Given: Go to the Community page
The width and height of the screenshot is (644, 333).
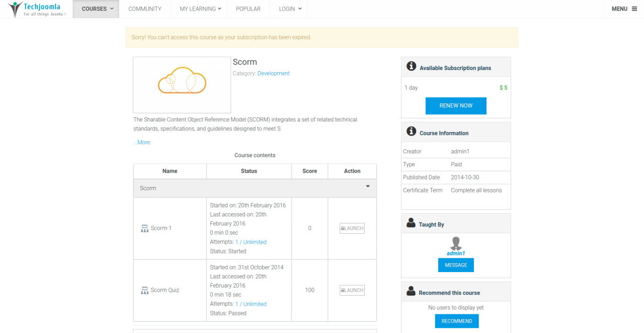Looking at the screenshot, I should tap(145, 9).
